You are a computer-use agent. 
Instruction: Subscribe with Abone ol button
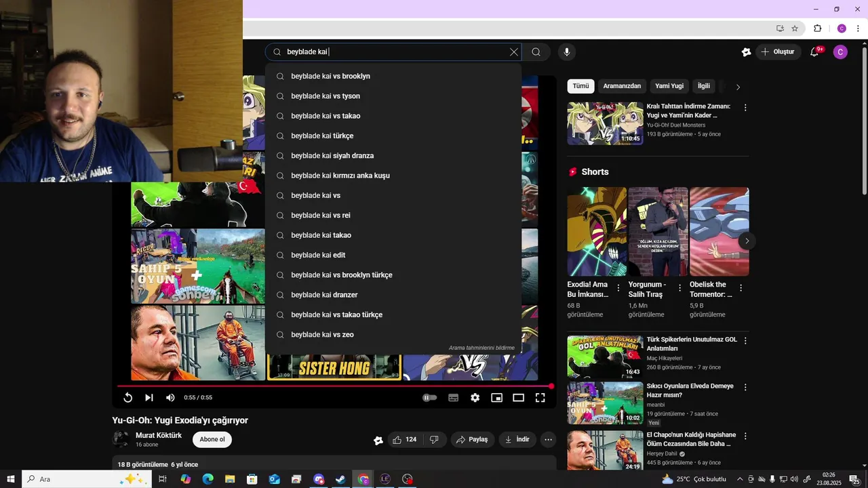(212, 439)
